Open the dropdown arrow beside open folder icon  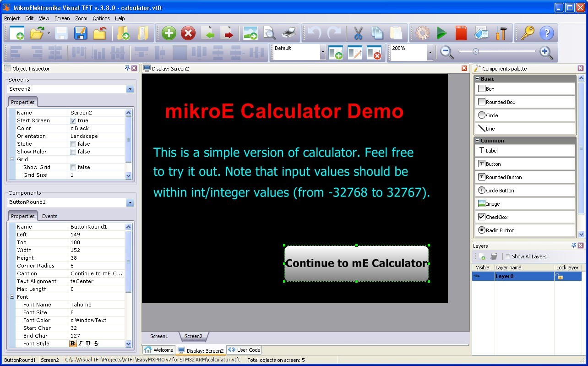48,33
